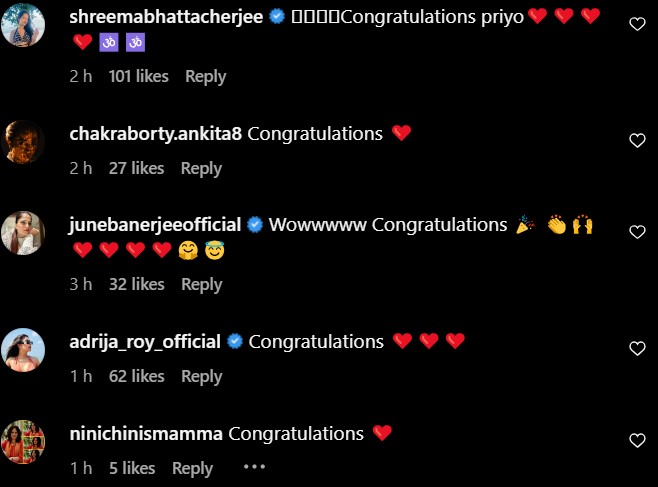View the 62 likes on adrija's comment
The image size is (658, 487).
(136, 376)
